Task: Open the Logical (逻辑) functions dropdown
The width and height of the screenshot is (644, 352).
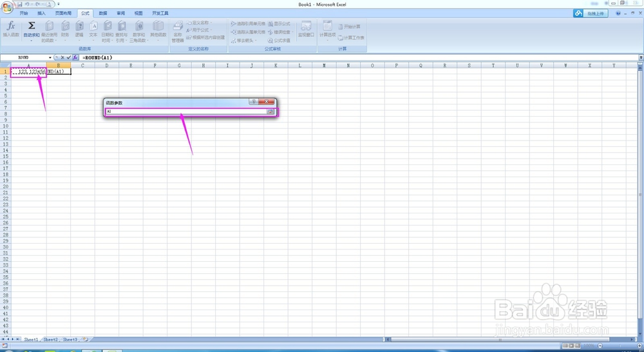Action: (79, 32)
